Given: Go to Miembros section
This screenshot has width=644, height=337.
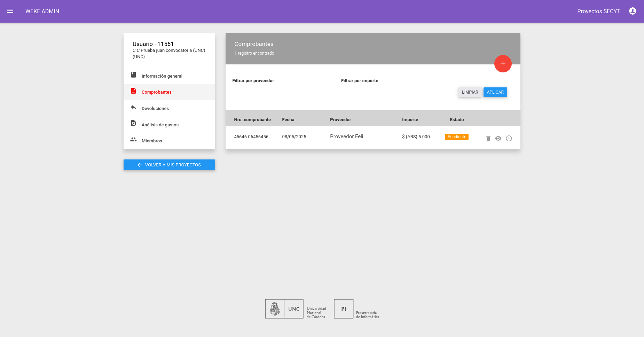Looking at the screenshot, I should (x=169, y=141).
